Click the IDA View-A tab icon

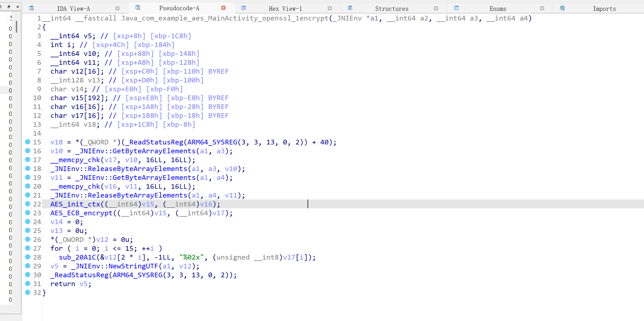click(31, 8)
